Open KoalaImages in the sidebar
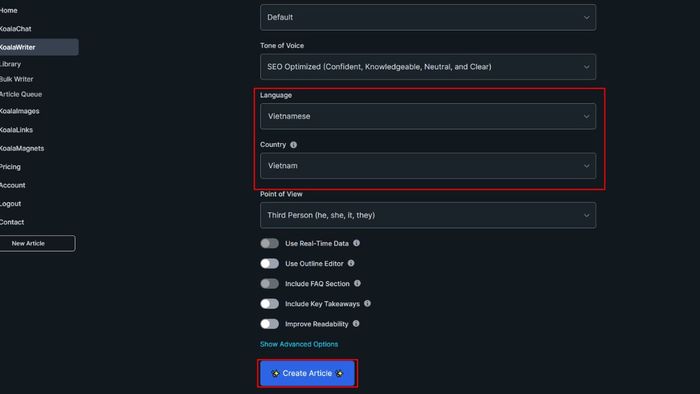The height and width of the screenshot is (394, 700). tap(20, 111)
